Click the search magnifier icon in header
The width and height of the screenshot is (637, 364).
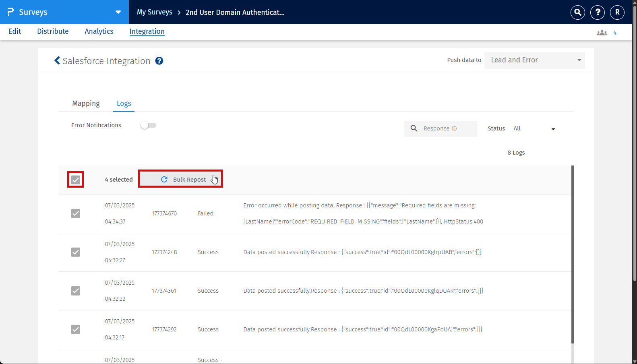click(577, 12)
